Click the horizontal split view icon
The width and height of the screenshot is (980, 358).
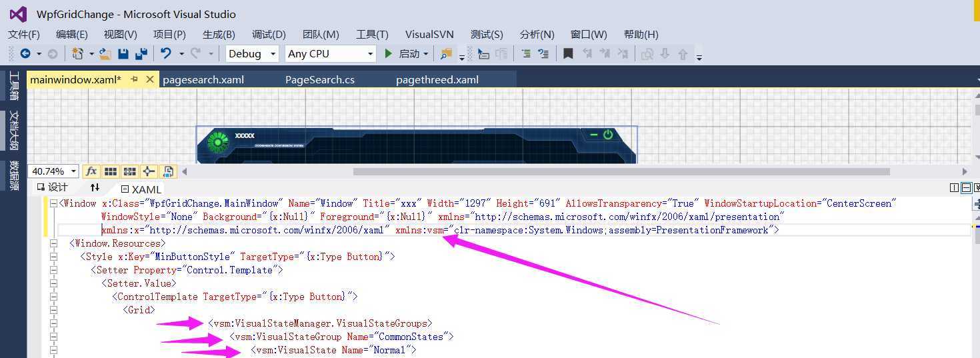(x=966, y=189)
